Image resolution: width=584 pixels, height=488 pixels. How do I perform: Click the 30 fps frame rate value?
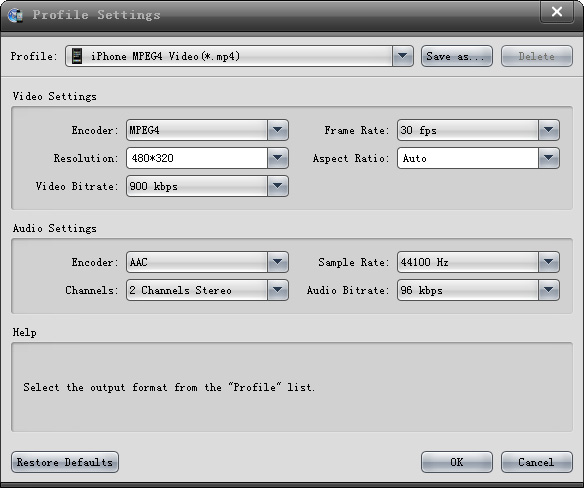coord(418,130)
